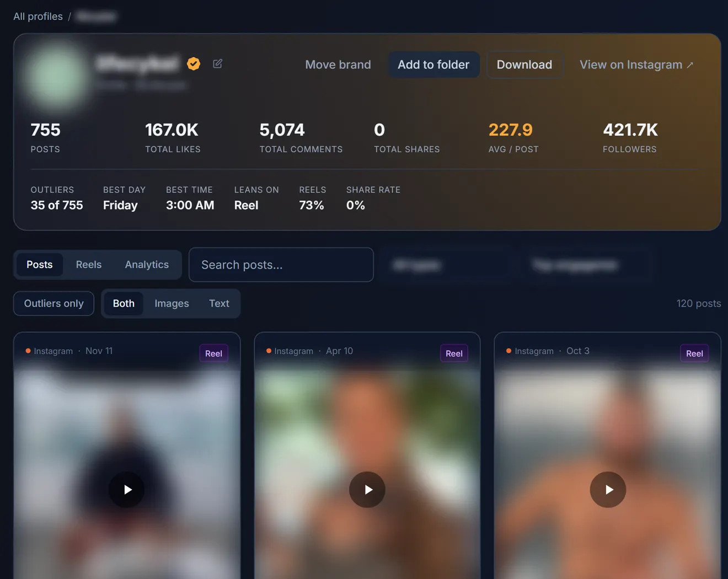This screenshot has width=728, height=579.
Task: Toggle the Outliers only filter
Action: click(54, 303)
